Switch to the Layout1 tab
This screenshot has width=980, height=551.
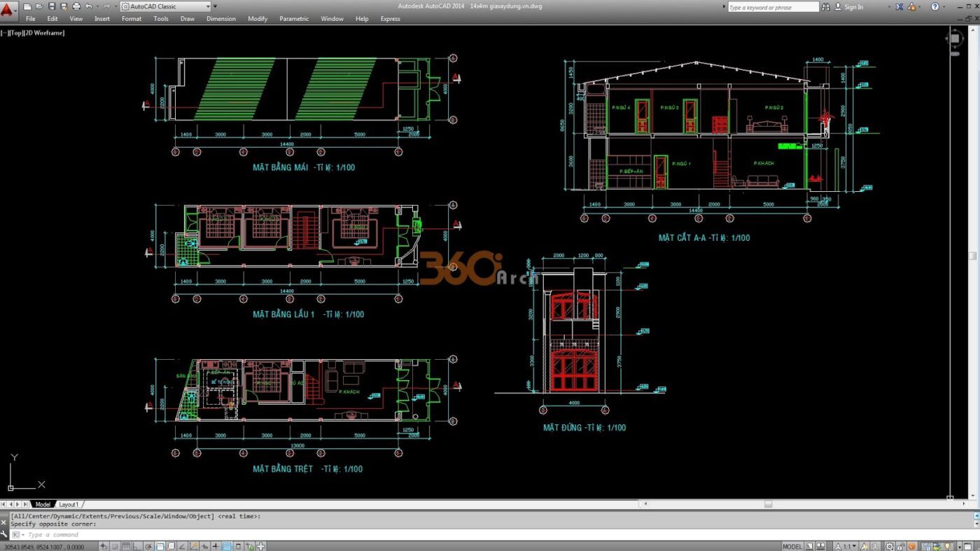click(x=69, y=503)
